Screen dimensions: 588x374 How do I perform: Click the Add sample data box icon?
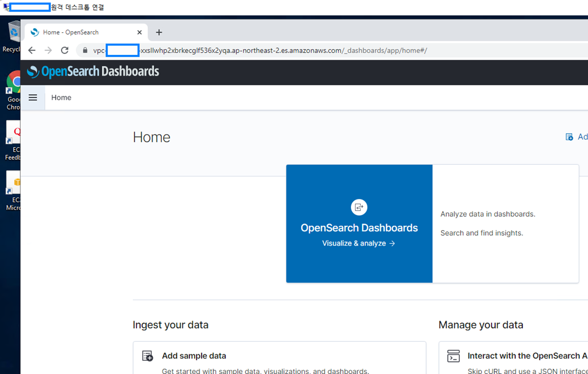click(147, 356)
